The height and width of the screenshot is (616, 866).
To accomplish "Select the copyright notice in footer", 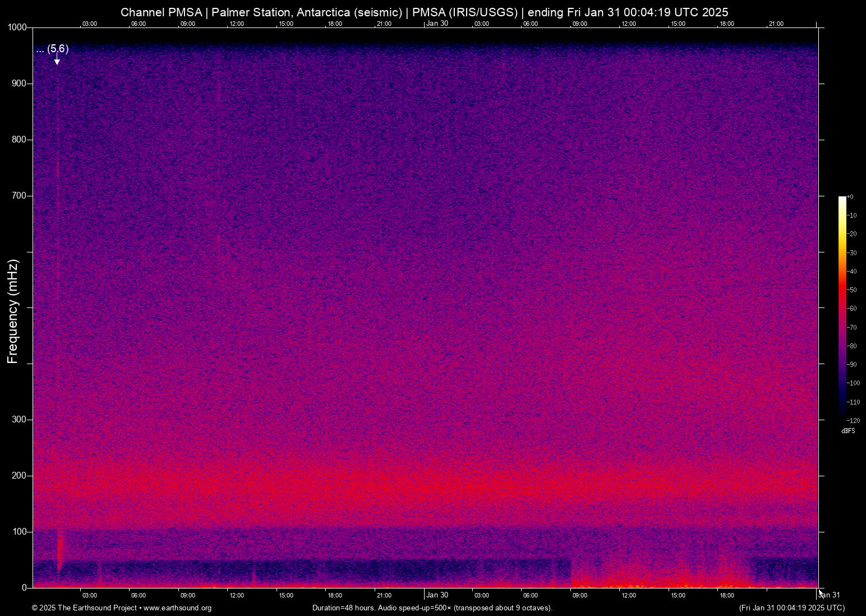I will pyautogui.click(x=84, y=608).
